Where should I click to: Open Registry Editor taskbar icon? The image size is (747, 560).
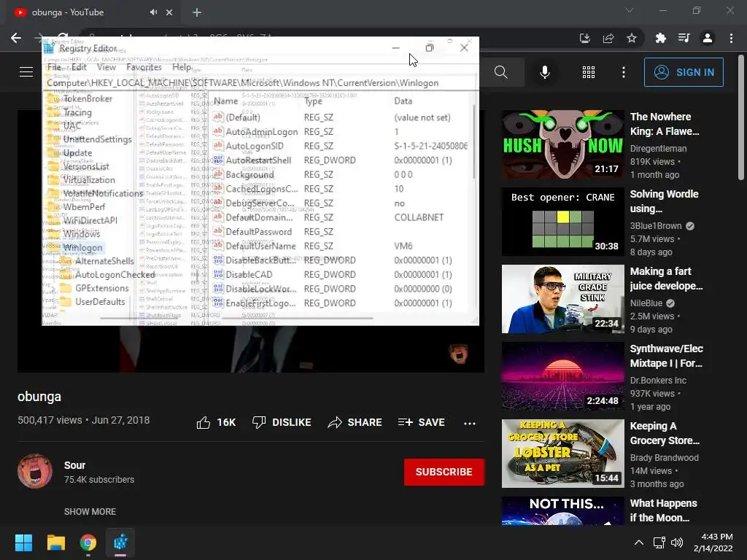pyautogui.click(x=120, y=542)
